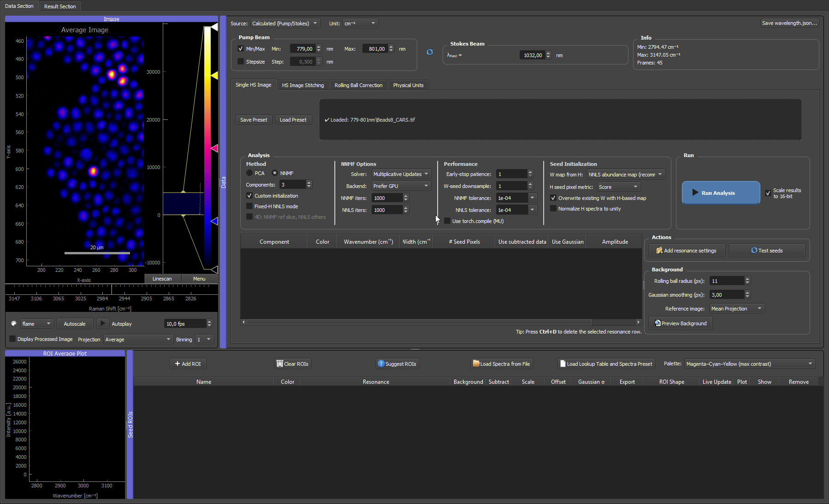The height and width of the screenshot is (504, 829).
Task: Toggle the Min/Max checkbox
Action: coord(241,49)
